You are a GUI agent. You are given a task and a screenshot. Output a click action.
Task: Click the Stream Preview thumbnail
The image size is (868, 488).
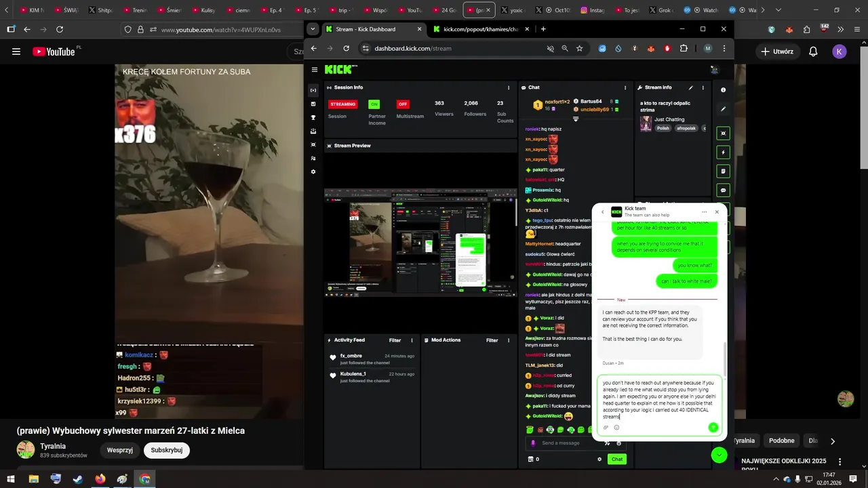click(420, 243)
